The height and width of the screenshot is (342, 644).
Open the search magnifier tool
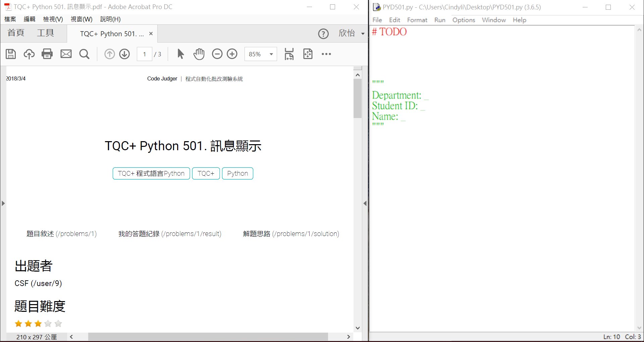click(x=84, y=54)
